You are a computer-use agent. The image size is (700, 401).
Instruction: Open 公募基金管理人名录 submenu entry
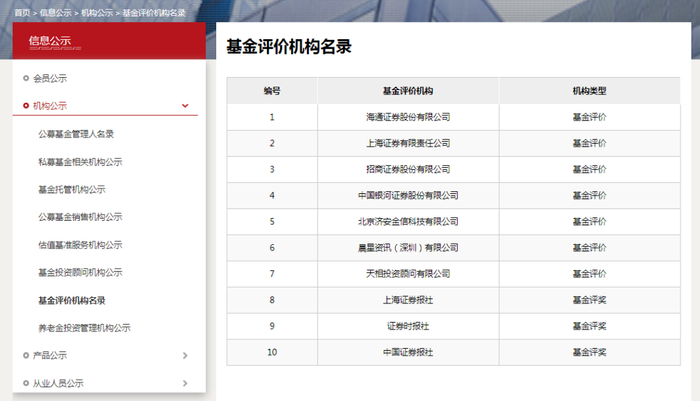pos(76,134)
